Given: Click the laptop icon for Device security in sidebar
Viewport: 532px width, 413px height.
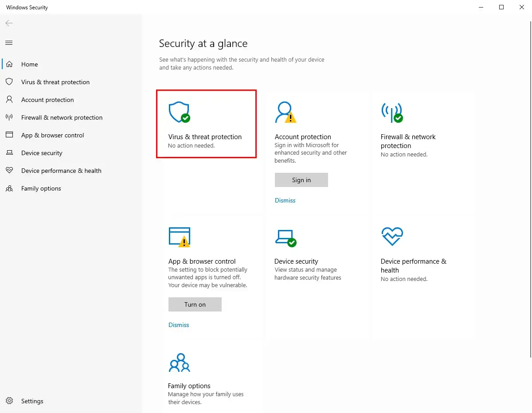Looking at the screenshot, I should pos(9,153).
